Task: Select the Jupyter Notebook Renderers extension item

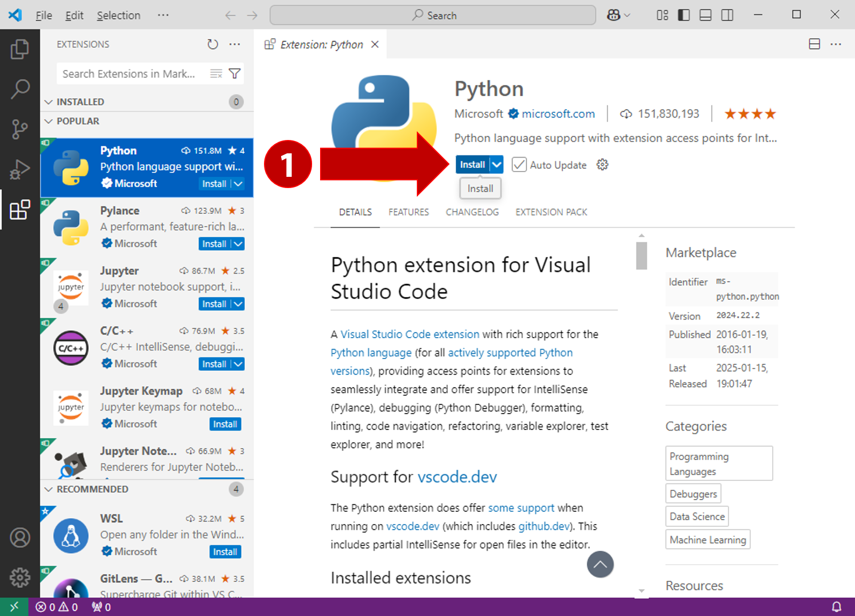Action: tap(147, 459)
